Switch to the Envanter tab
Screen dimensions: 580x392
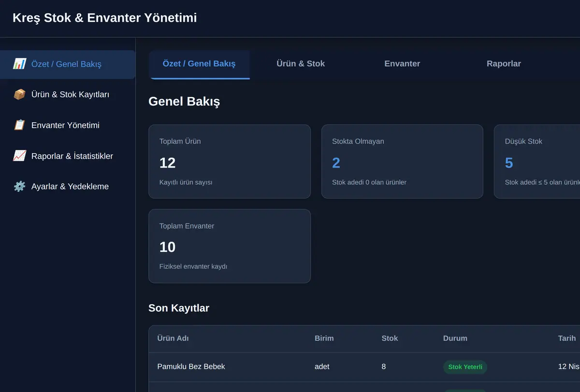tap(402, 64)
